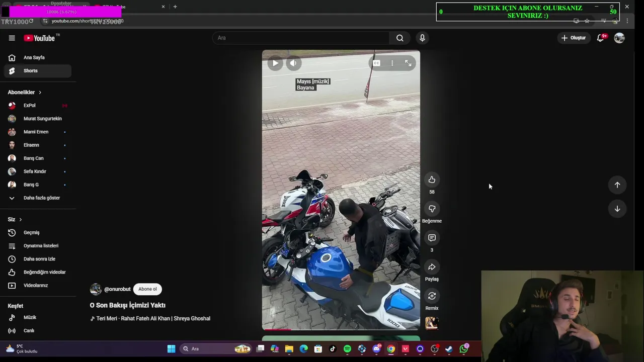Share this short via Paylaş icon
This screenshot has width=644, height=362.
[x=432, y=267]
